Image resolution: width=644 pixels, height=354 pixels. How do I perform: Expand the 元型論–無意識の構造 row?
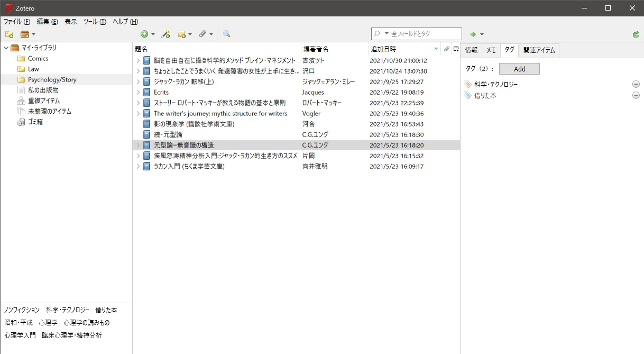coord(138,145)
